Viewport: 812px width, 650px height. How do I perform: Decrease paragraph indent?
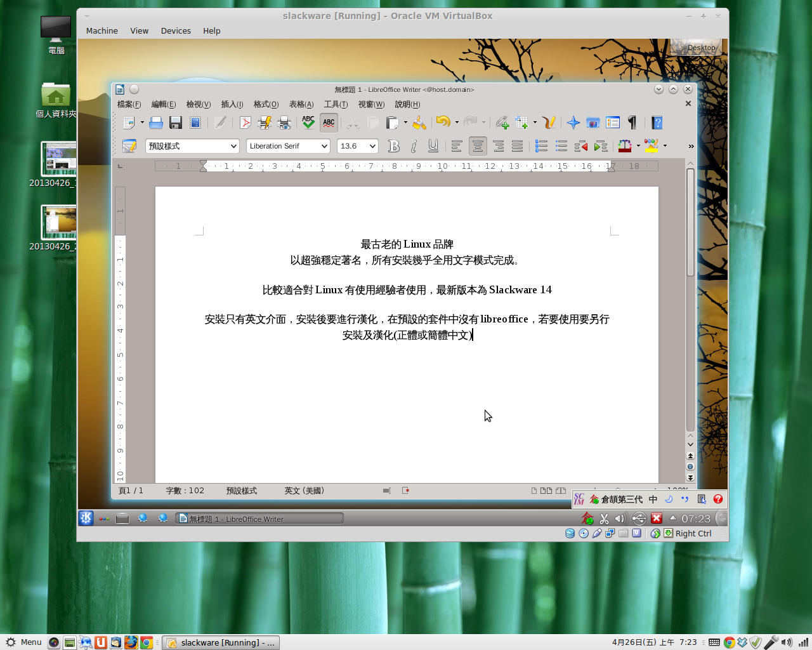point(580,146)
